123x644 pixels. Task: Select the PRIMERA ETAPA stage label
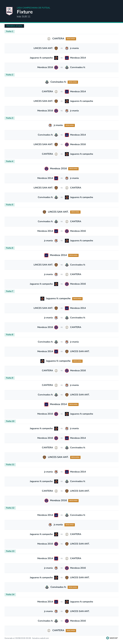coord(14,26)
